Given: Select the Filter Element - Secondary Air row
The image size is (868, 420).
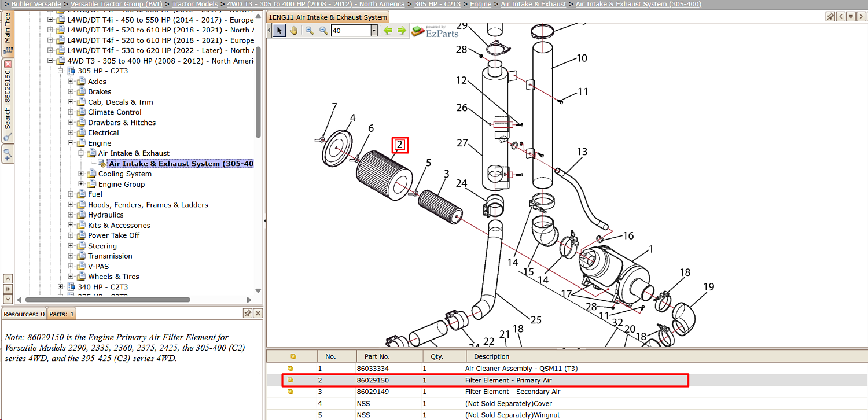Looking at the screenshot, I should coord(567,392).
